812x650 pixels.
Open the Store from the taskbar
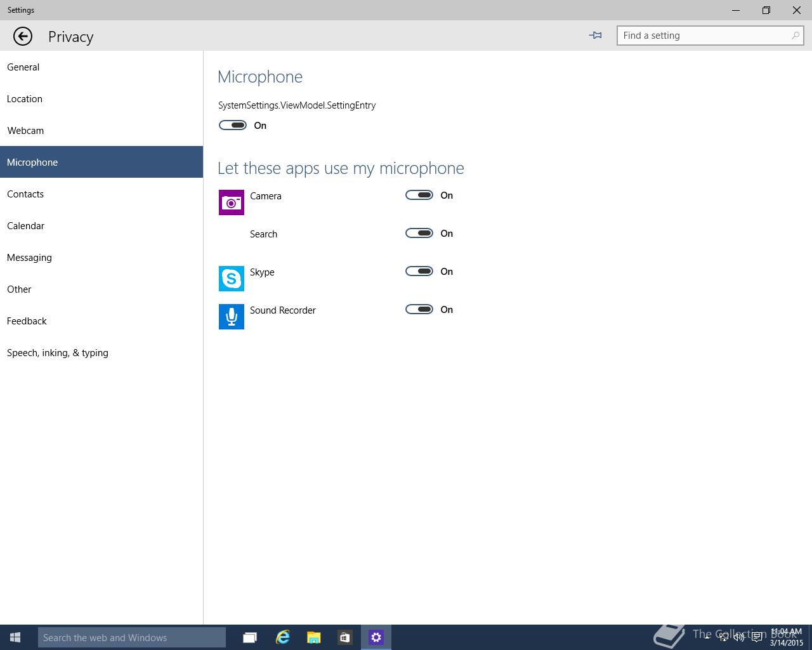tap(344, 637)
